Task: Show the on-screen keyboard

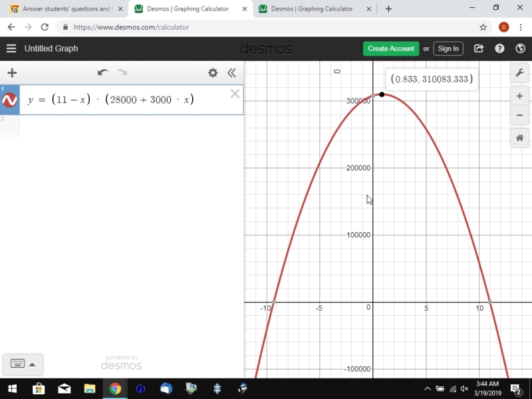Action: coord(18,363)
